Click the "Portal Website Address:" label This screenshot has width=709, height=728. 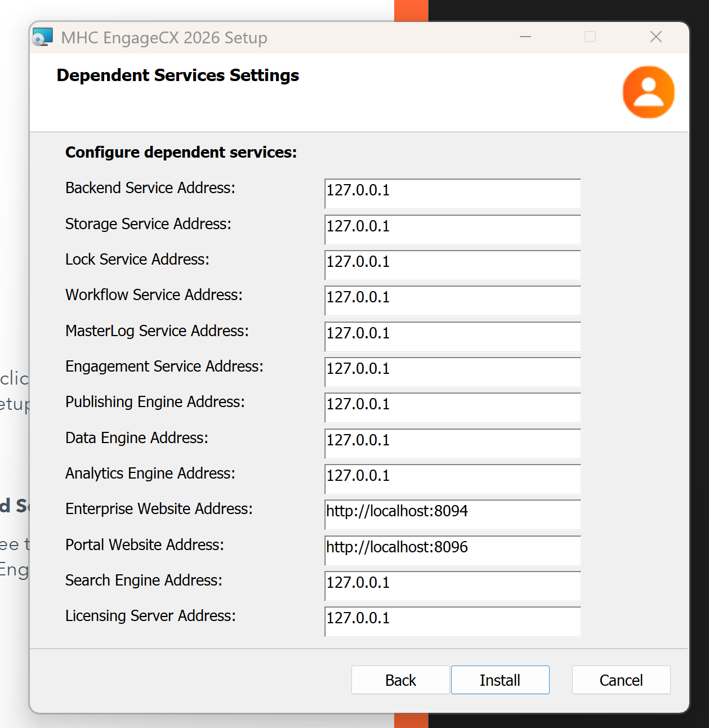click(145, 545)
